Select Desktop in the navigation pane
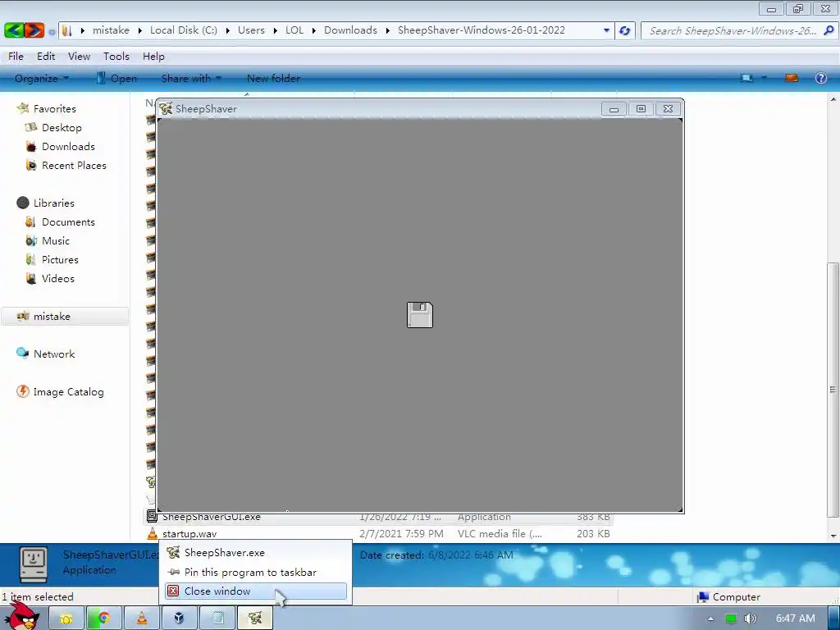 [62, 127]
